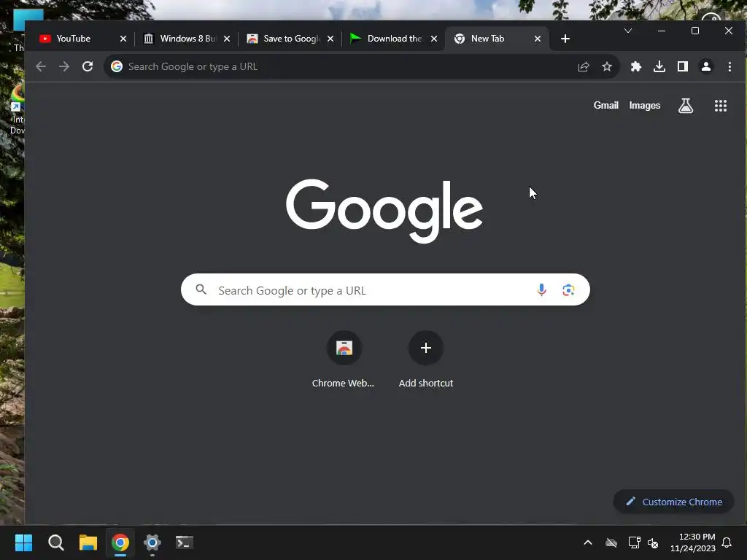Switch to the YouTube tab
747x560 pixels.
[81, 39]
